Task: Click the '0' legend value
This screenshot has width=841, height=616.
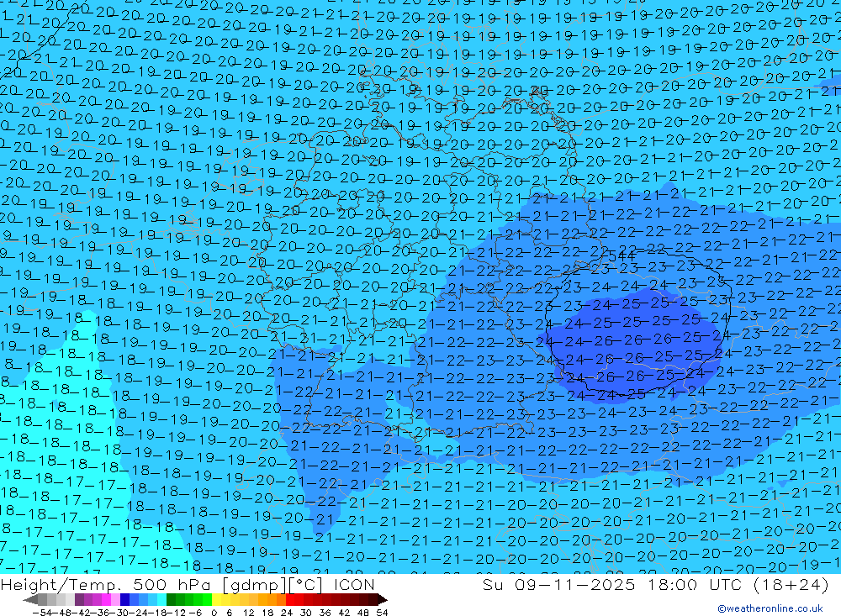Action: (x=214, y=613)
